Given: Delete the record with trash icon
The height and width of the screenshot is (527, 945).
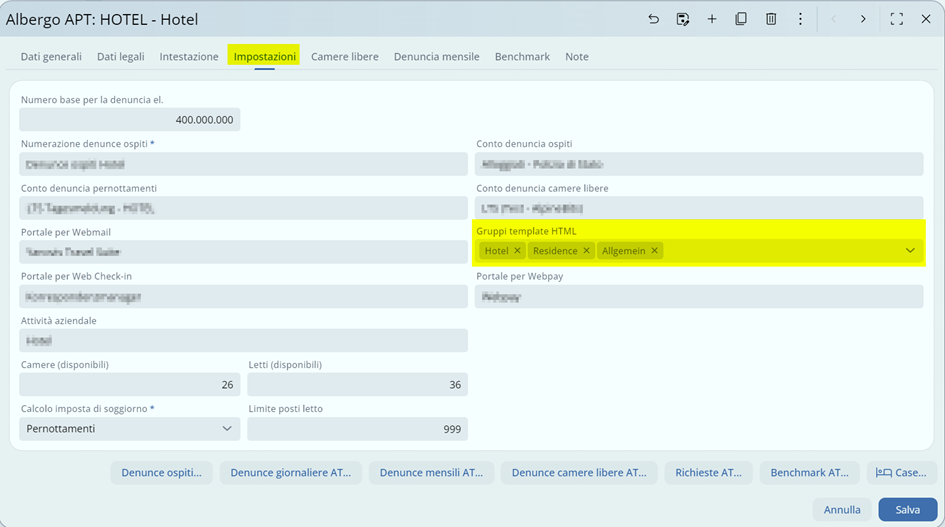Looking at the screenshot, I should click(x=771, y=19).
